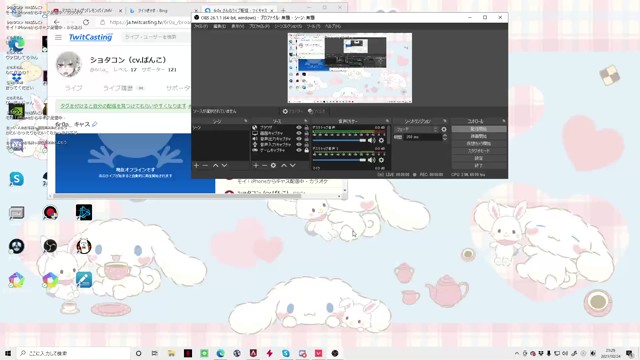Open Desktop Audio mixer settings gear

tap(381, 140)
